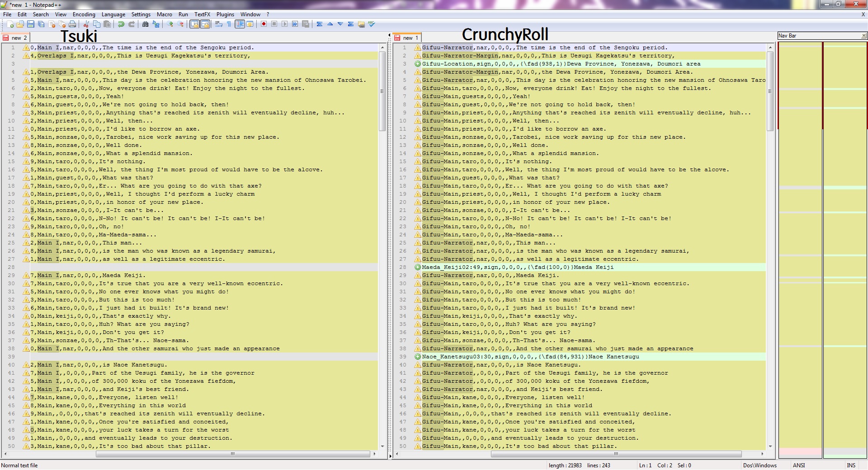Zoom in with the magnifier plus icon

(x=170, y=24)
